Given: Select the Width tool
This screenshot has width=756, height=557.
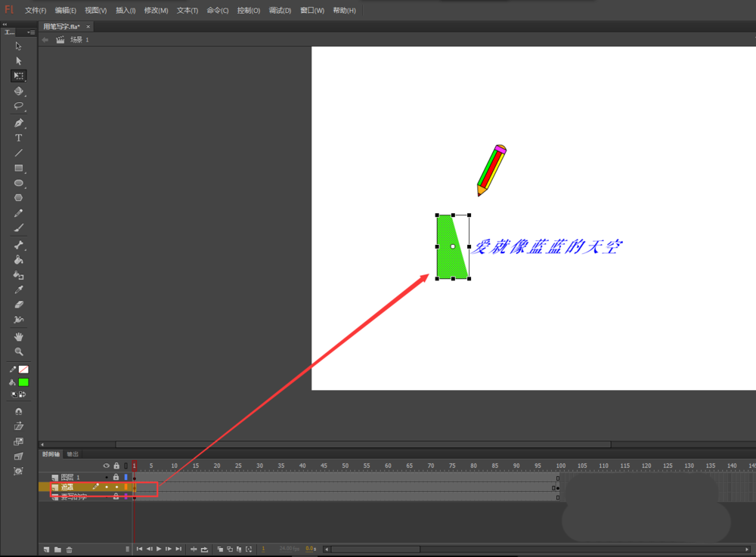Looking at the screenshot, I should pos(18,320).
